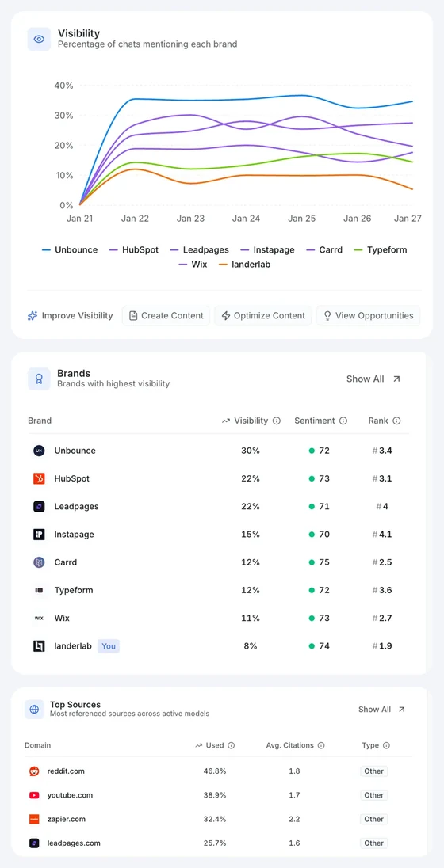The image size is (444, 868).
Task: Open View Opportunities
Action: click(368, 315)
